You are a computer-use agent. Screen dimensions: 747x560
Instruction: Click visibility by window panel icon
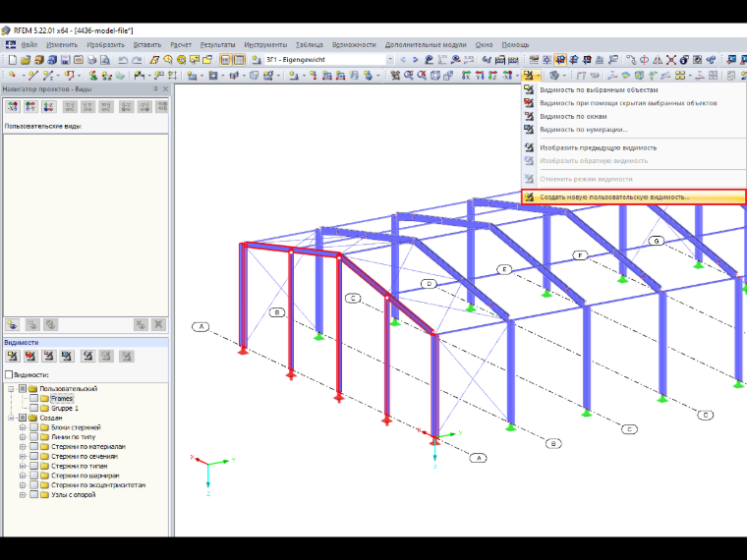pos(48,356)
